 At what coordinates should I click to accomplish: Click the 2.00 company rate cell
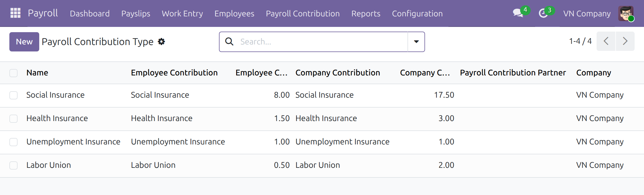tap(446, 165)
